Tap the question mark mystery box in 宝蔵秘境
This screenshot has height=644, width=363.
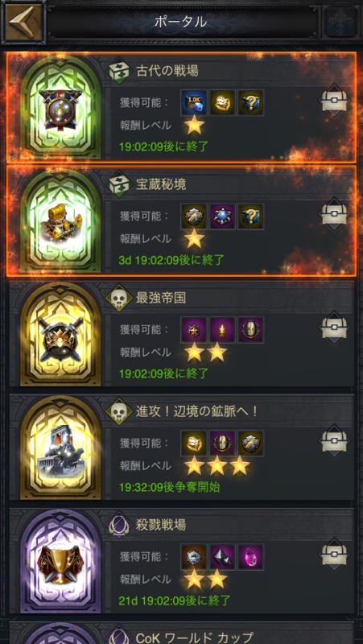(251, 217)
